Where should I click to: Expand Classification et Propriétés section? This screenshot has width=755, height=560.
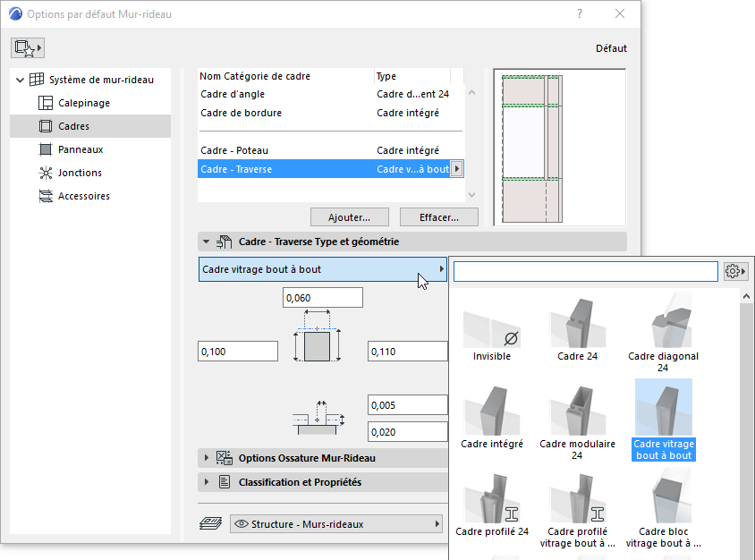point(208,482)
